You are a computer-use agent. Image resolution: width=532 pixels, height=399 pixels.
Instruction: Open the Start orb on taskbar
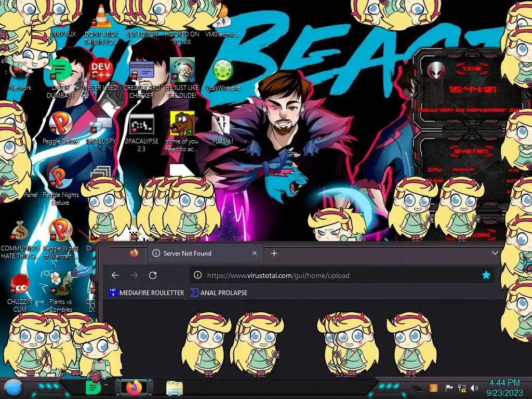[x=14, y=388]
